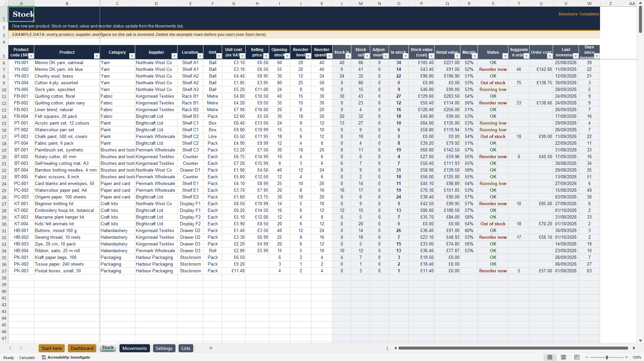Open Location column filter dropdown

click(200, 56)
